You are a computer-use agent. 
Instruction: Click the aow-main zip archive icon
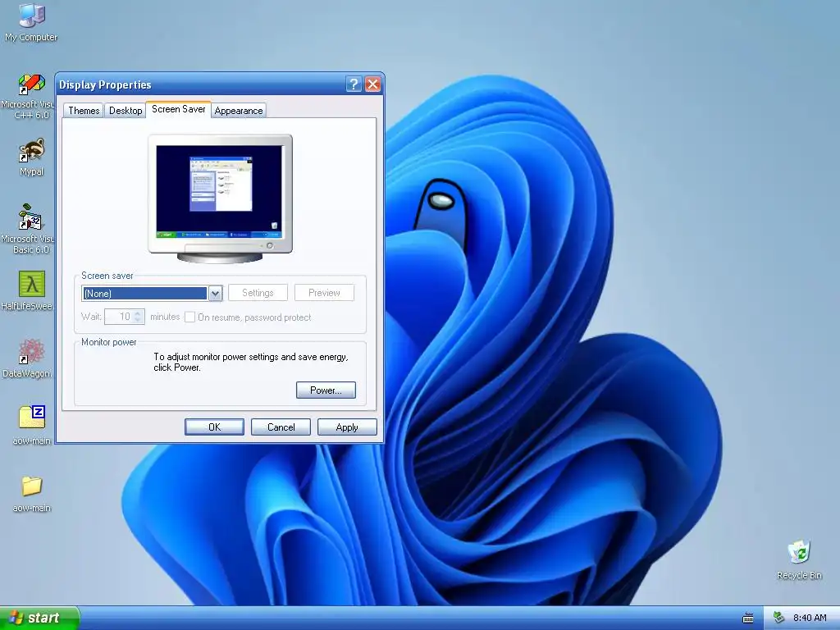tap(32, 426)
